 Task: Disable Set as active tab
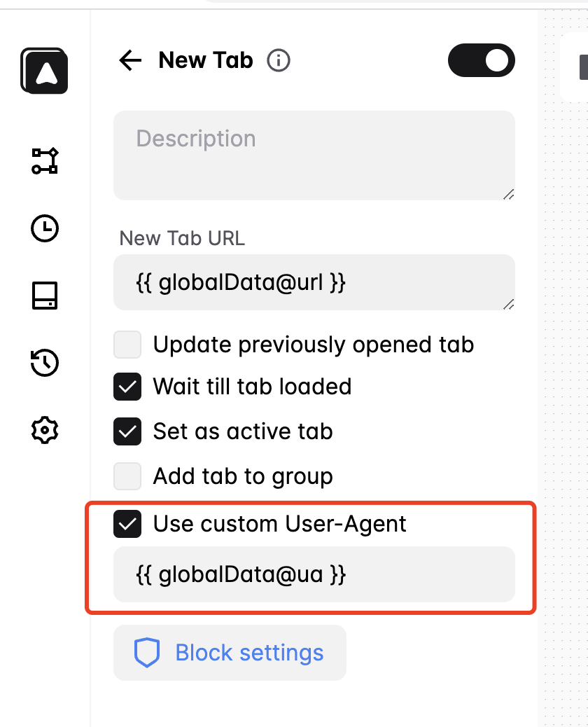127,431
